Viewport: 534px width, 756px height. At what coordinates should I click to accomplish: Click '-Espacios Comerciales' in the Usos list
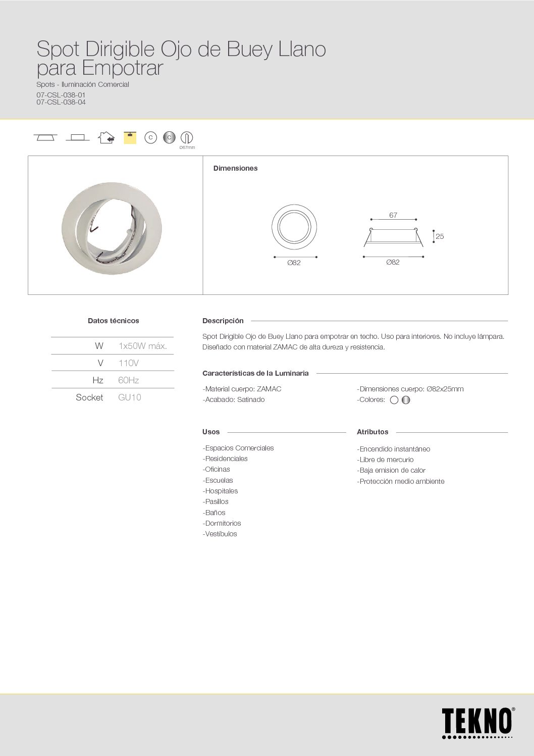pyautogui.click(x=238, y=448)
